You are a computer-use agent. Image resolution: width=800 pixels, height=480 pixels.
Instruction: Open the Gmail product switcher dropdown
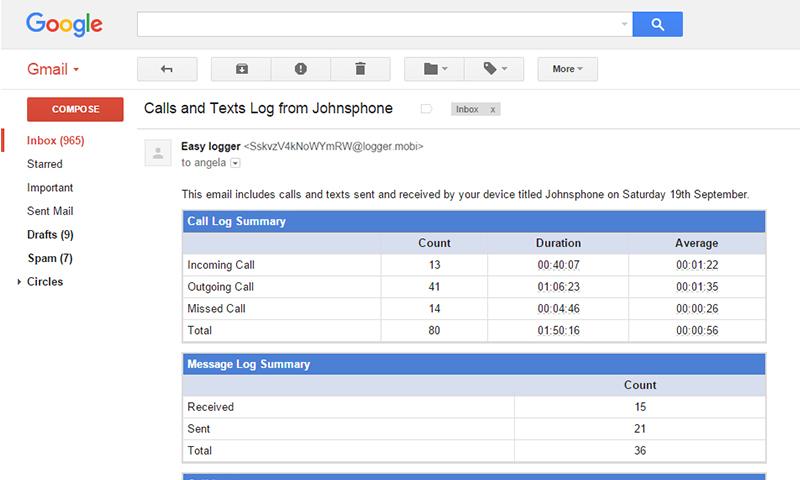coord(53,70)
